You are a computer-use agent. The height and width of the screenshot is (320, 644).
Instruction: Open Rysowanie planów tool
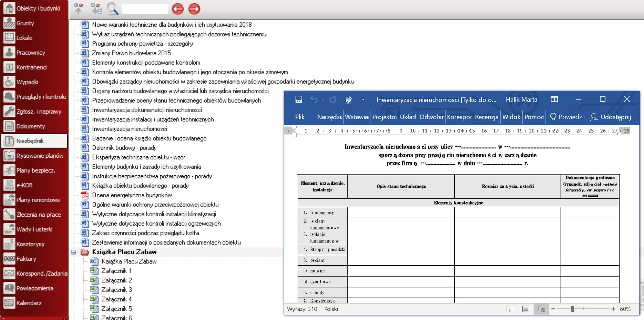34,156
